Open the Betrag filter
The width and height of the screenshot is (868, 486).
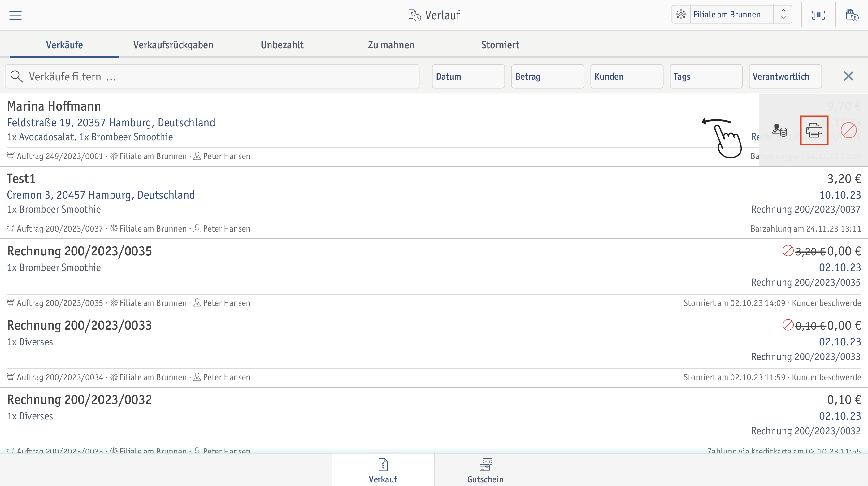[x=547, y=76]
